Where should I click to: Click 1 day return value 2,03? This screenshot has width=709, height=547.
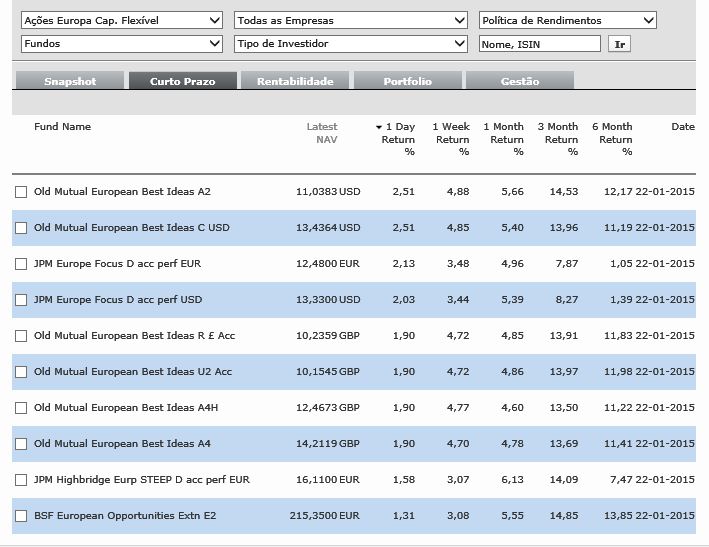[x=404, y=299]
